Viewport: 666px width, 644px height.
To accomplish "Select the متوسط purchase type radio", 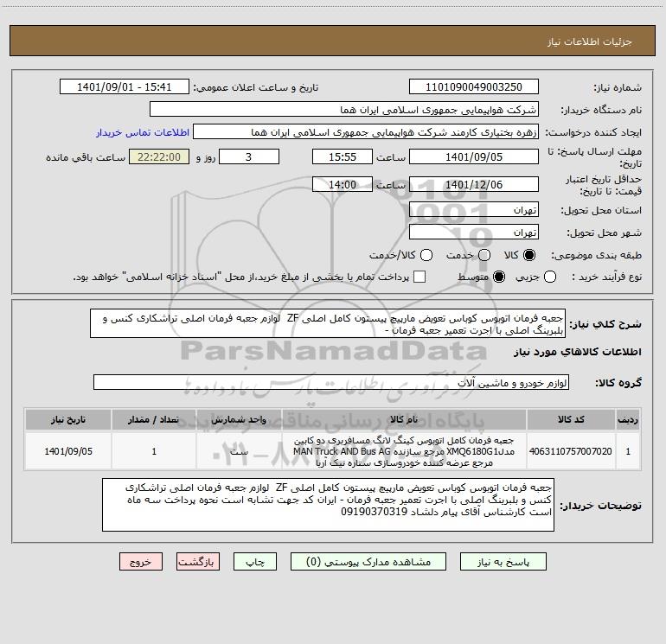I will 499,277.
